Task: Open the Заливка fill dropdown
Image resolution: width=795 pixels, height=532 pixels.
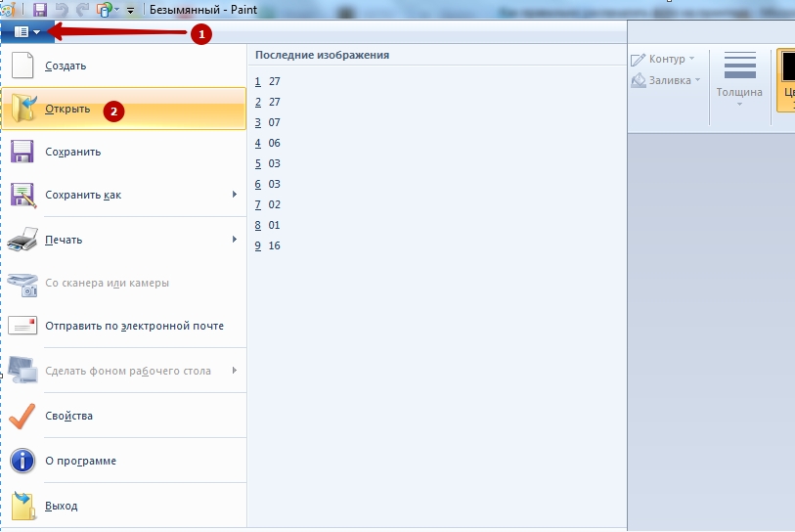Action: 667,81
